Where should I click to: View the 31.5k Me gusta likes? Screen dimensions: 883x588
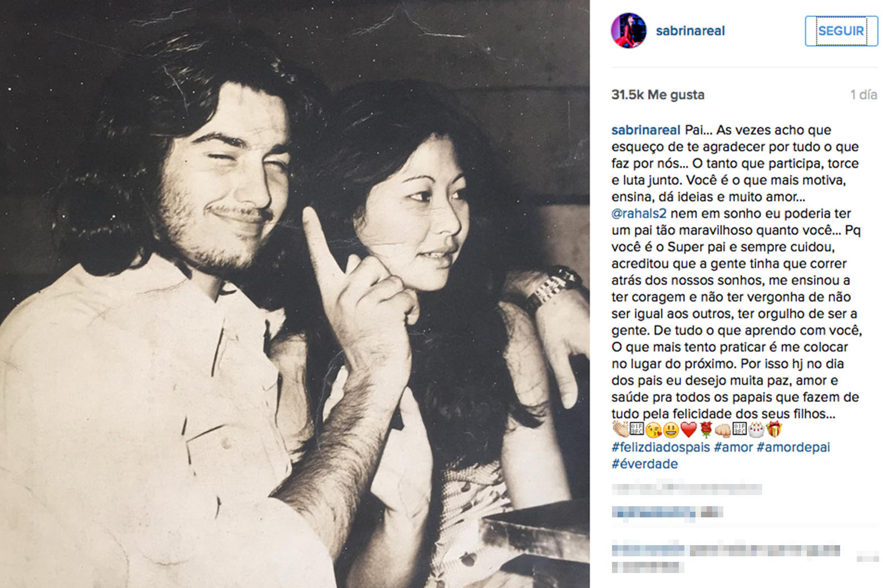coord(658,95)
